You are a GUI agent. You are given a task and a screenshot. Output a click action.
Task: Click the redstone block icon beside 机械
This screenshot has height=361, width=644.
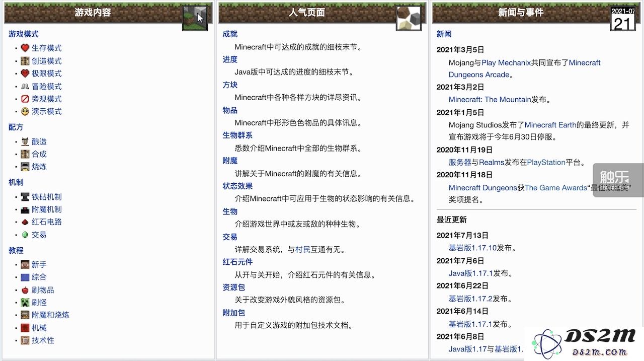[25, 328]
